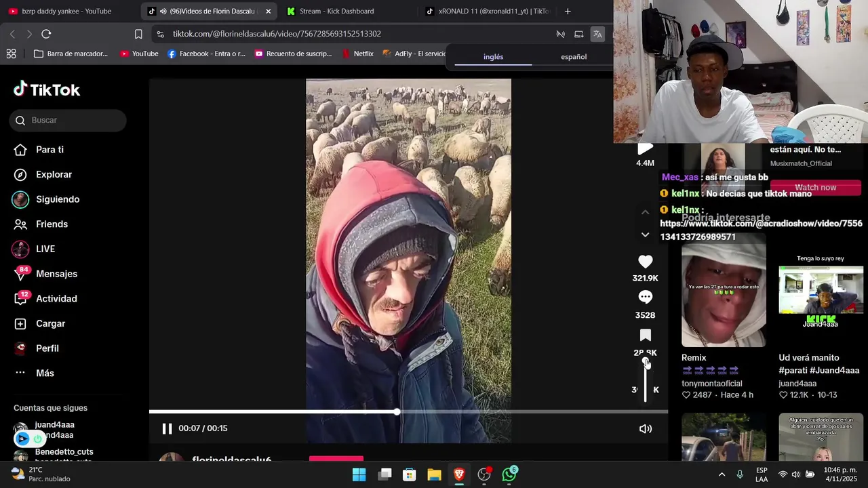Select inglés translation language

coord(493,57)
